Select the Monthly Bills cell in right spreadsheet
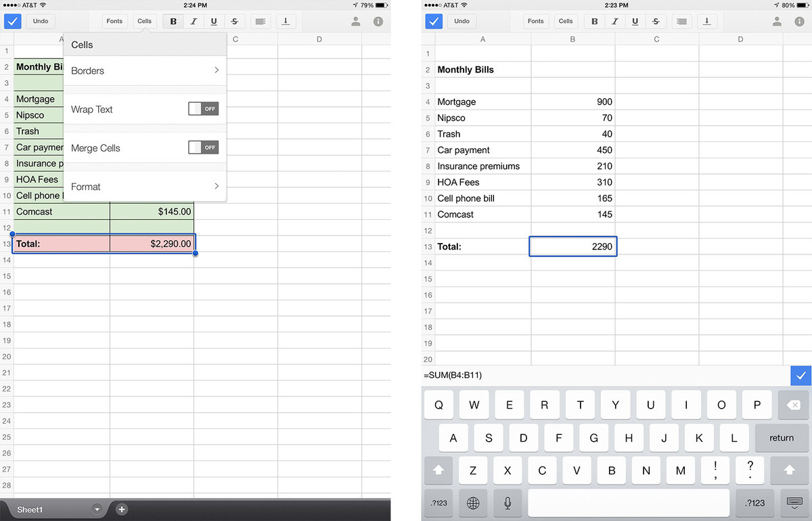Image resolution: width=812 pixels, height=521 pixels. pyautogui.click(x=483, y=69)
